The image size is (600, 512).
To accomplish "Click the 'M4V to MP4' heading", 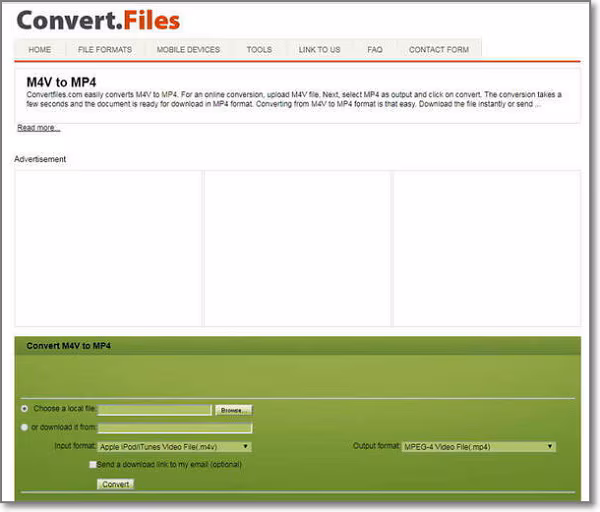I will 61,82.
